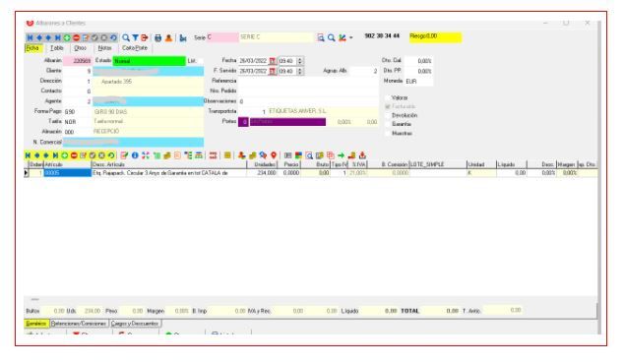
Task: Click the undo arrow icon in top toolbar
Action: point(113,37)
